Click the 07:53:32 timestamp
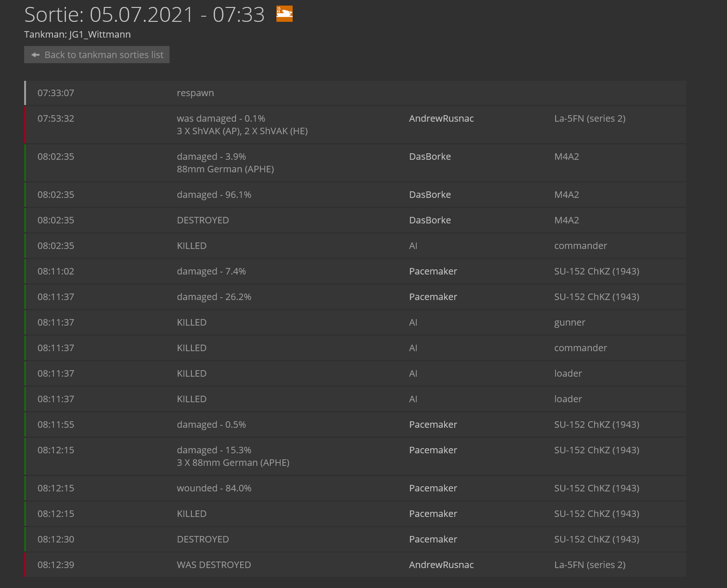The height and width of the screenshot is (588, 727). point(56,118)
